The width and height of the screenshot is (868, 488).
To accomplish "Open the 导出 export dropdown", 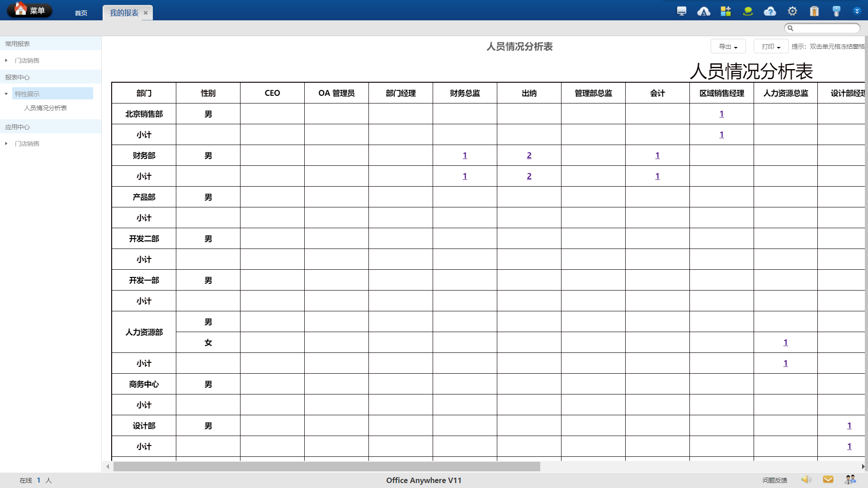I will click(728, 47).
